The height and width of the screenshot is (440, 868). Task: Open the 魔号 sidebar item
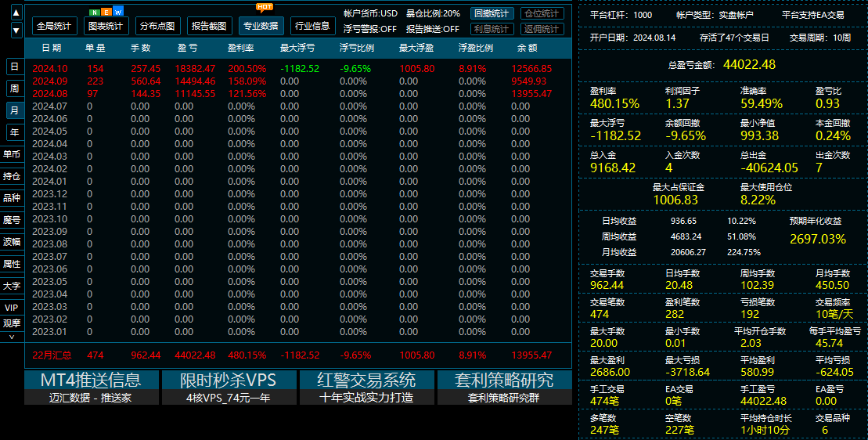(12, 220)
